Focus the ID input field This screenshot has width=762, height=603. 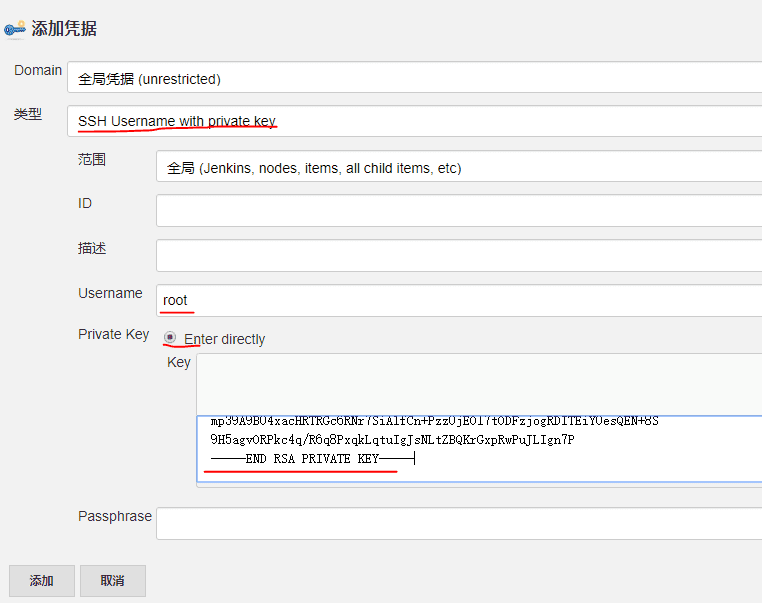[459, 210]
